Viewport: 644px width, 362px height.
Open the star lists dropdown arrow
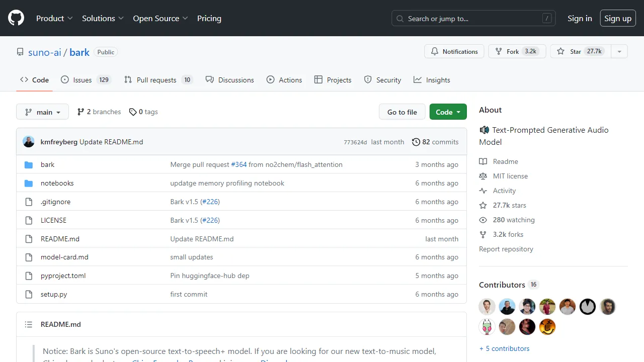619,51
